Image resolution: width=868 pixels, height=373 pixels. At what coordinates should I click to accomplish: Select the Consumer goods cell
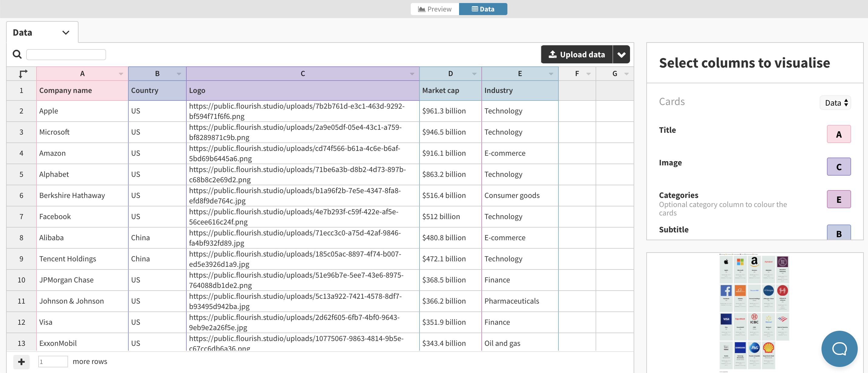point(520,196)
